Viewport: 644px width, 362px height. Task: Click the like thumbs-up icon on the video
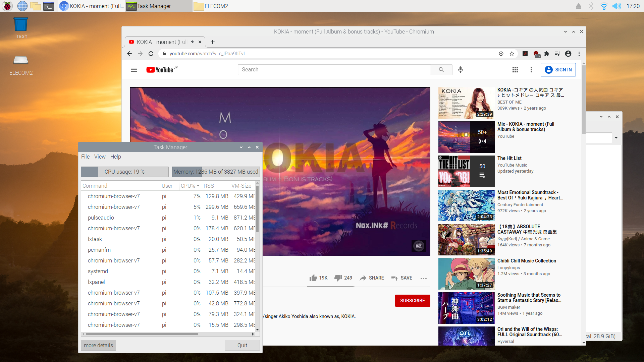pos(313,278)
